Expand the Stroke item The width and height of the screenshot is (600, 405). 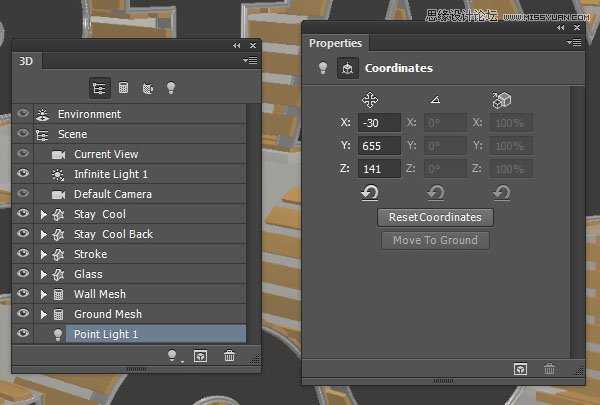[x=44, y=254]
